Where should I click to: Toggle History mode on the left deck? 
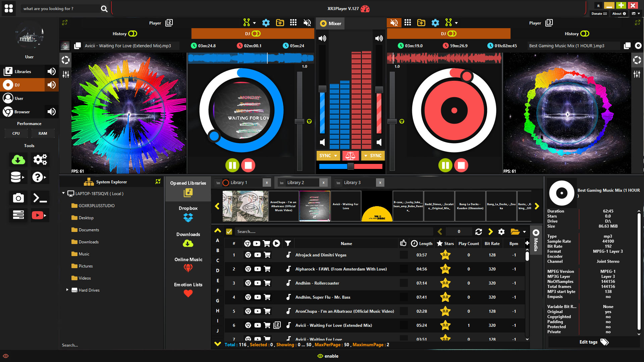pyautogui.click(x=133, y=34)
